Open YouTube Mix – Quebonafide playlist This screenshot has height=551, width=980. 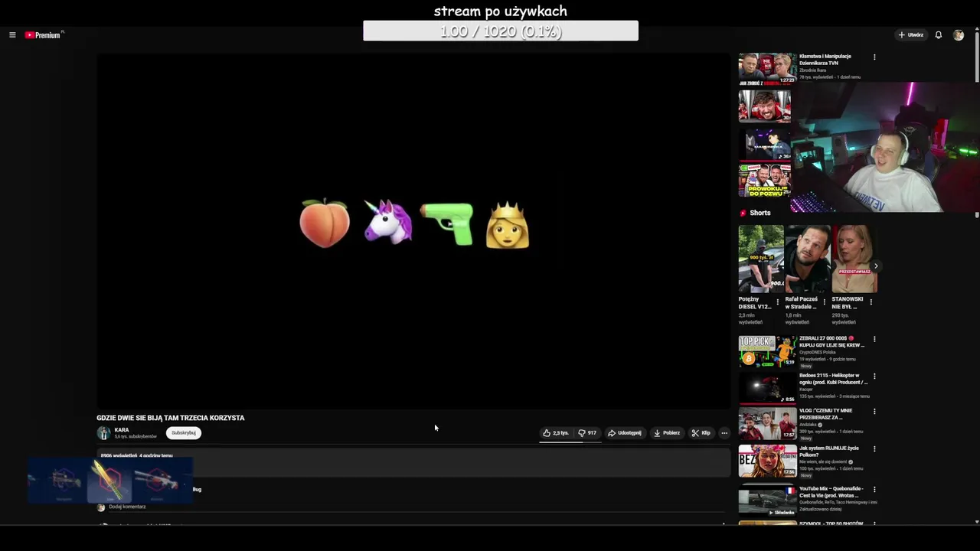pyautogui.click(x=833, y=492)
